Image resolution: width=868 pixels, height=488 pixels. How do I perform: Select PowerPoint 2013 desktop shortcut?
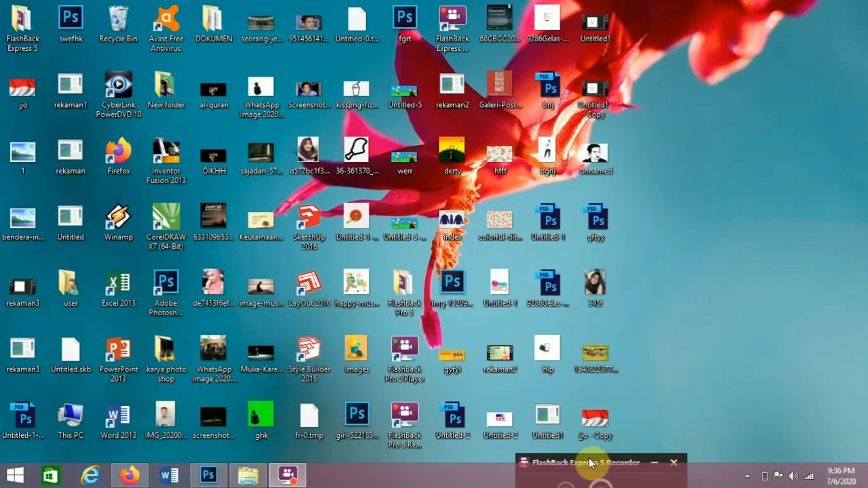(x=119, y=359)
